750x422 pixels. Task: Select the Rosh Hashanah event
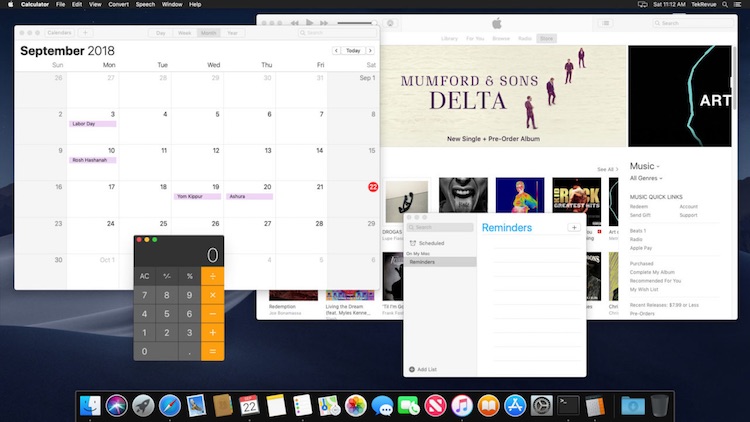click(x=93, y=160)
